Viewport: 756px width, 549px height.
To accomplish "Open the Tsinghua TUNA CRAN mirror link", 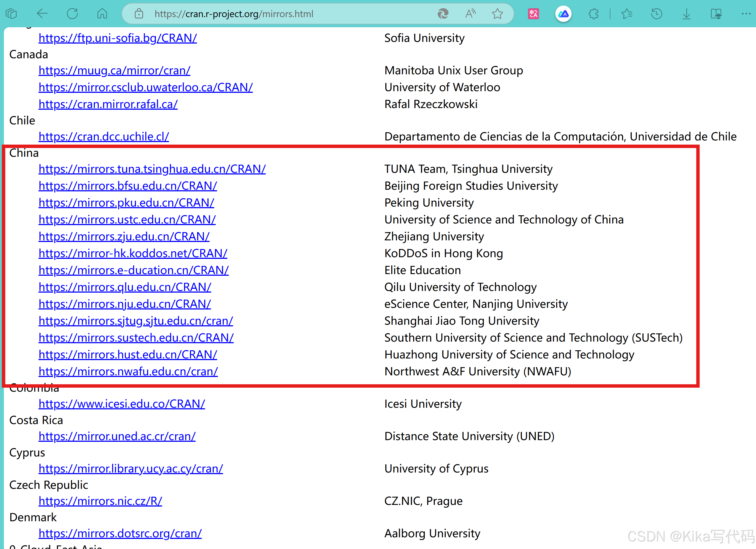I will 152,169.
